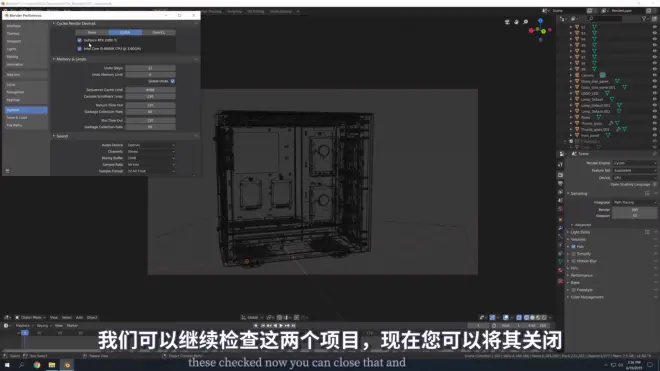
Task: Click the Blender icon in taskbar
Action: (x=67, y=365)
